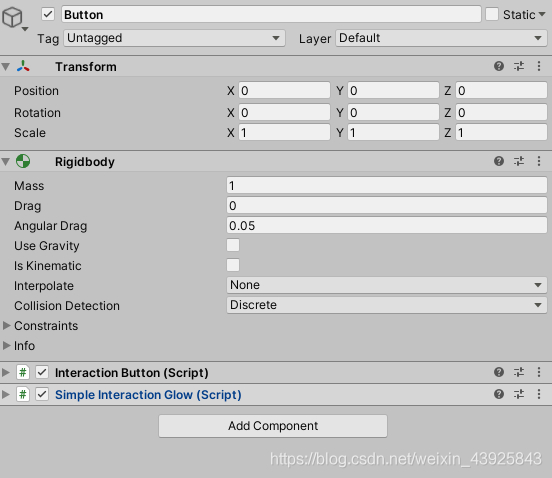
Task: Click the Drag value field
Action: pyautogui.click(x=387, y=206)
